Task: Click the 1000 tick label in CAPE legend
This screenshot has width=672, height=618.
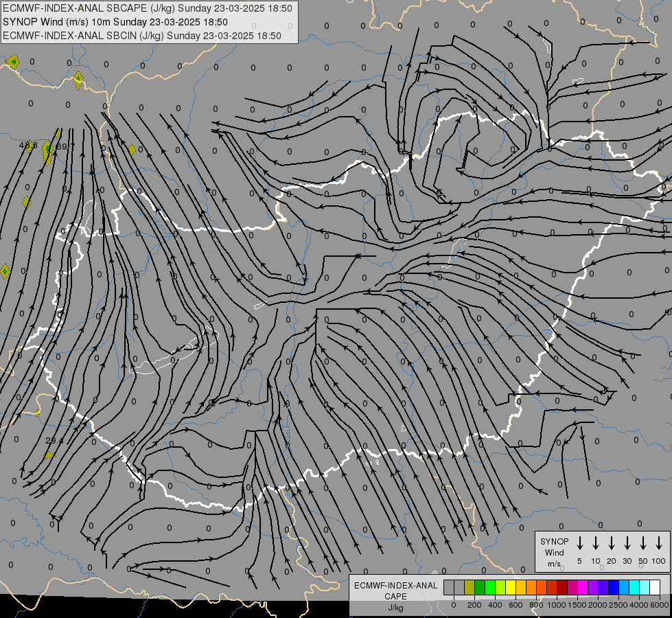Action: (557, 605)
